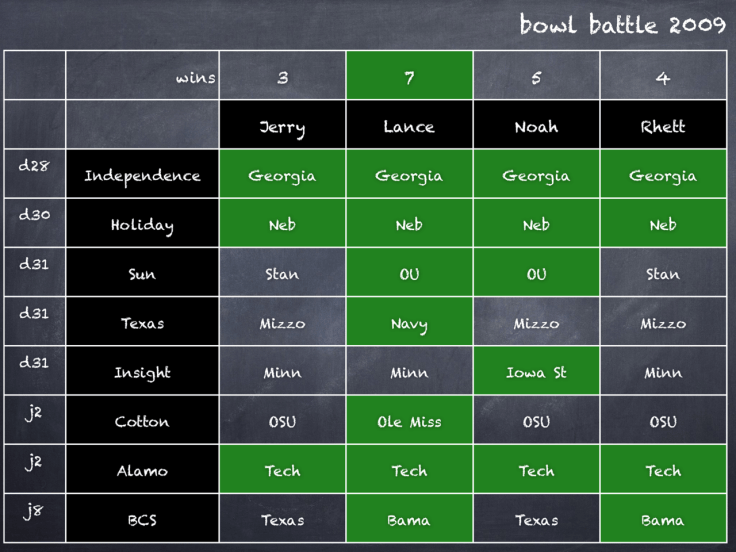Screen dimensions: 736x552
Task: Click the "wins" label cell
Action: (x=142, y=77)
